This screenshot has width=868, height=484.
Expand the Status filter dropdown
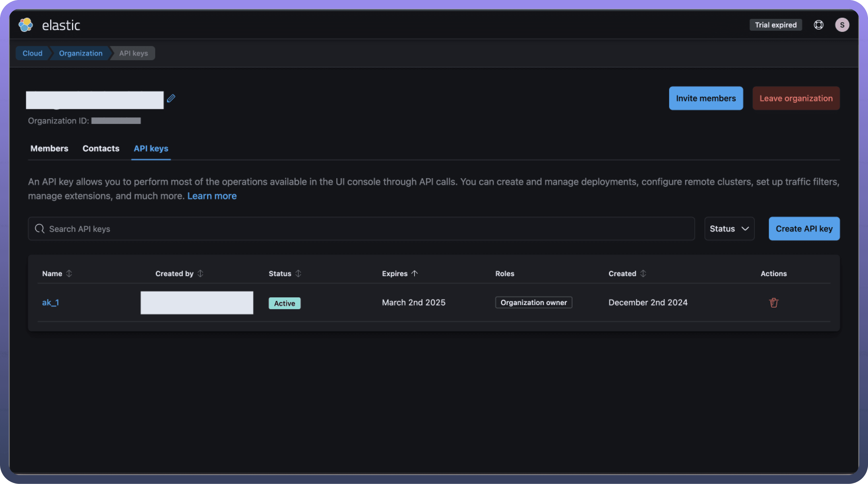[729, 229]
